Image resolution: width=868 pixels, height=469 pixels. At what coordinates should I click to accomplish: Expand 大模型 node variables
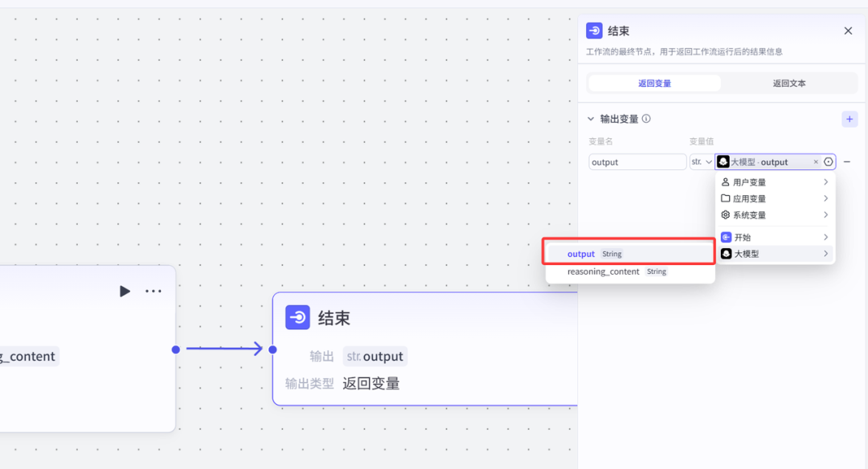point(775,254)
